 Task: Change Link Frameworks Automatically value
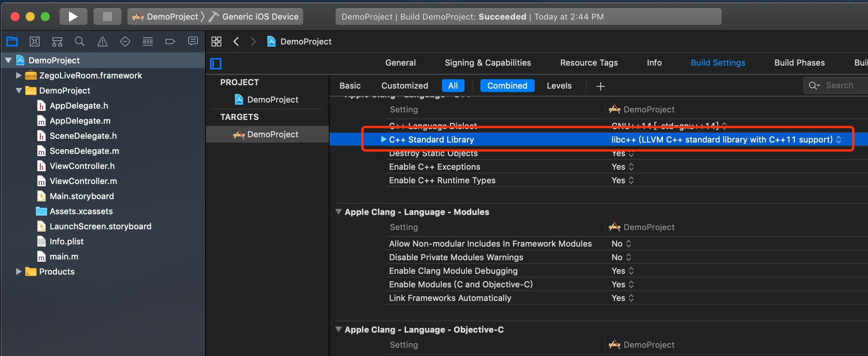pos(623,298)
